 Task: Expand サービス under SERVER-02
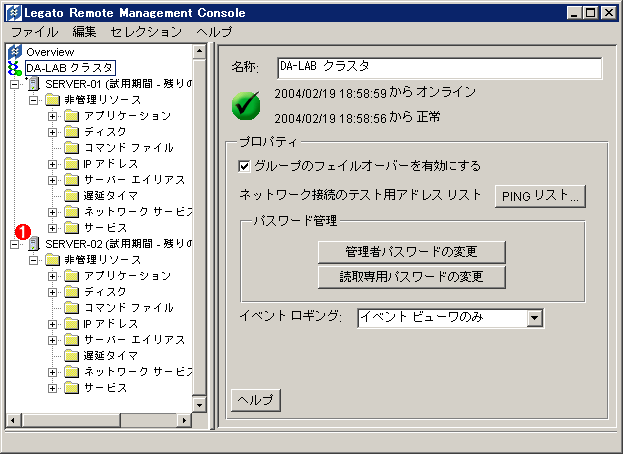click(x=52, y=388)
